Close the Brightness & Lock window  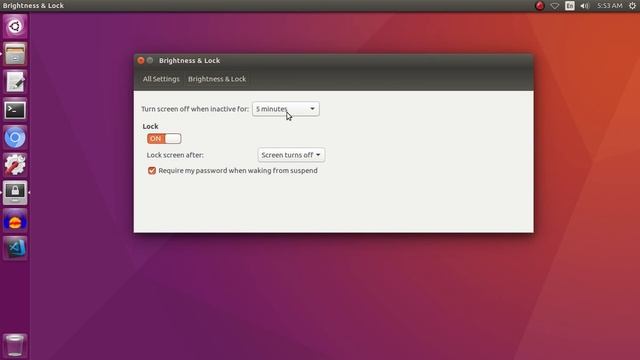point(141,60)
